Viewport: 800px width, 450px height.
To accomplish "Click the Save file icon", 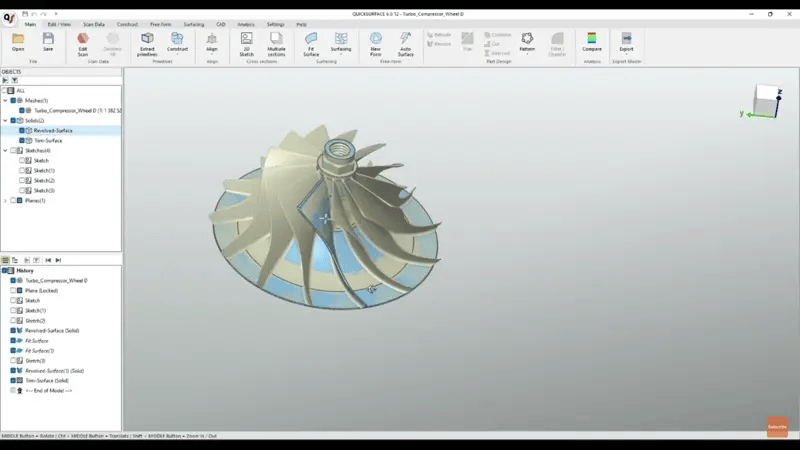I will pyautogui.click(x=48, y=42).
